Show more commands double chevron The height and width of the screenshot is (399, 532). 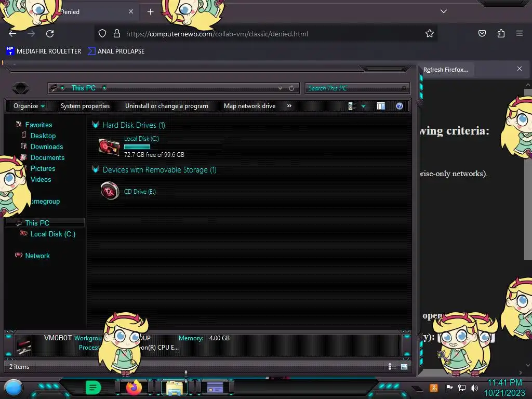[x=289, y=106]
